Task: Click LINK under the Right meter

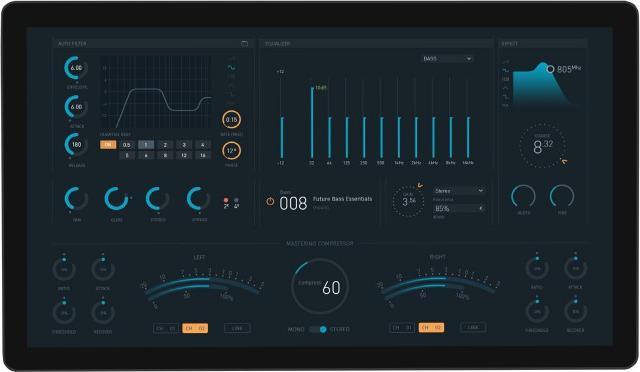Action: (x=473, y=327)
